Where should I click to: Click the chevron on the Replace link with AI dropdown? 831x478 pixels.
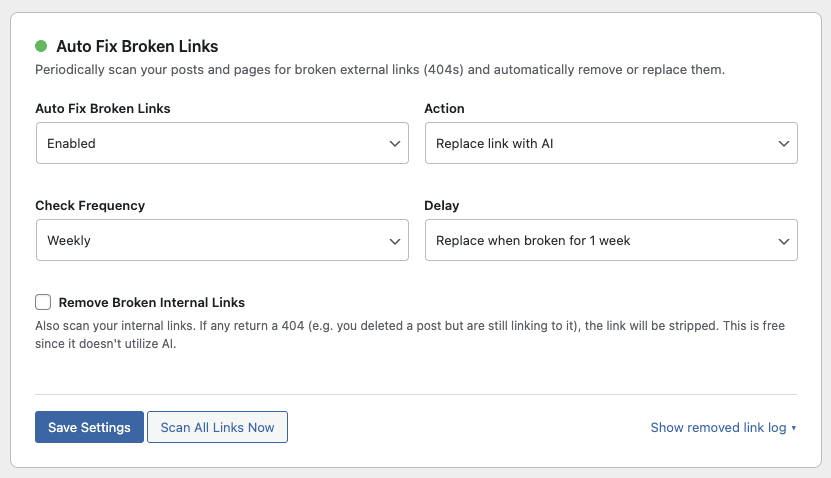783,144
